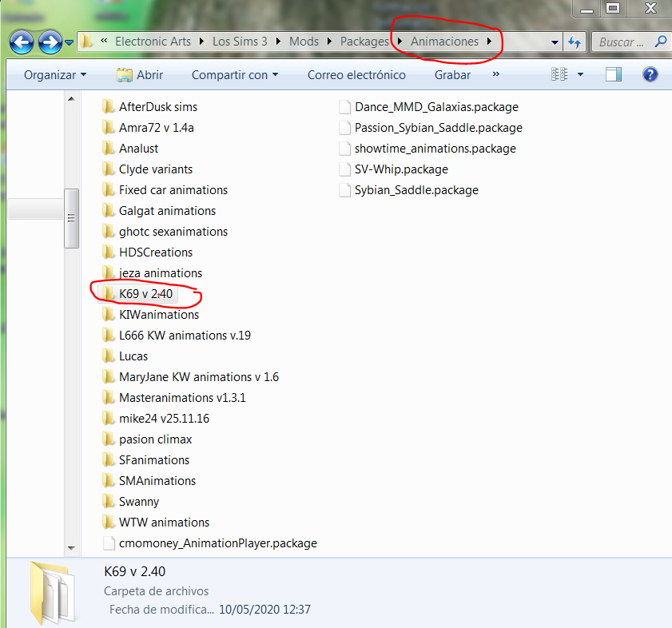This screenshot has height=628, width=672.
Task: Select the pasion climax folder
Action: pos(147,439)
